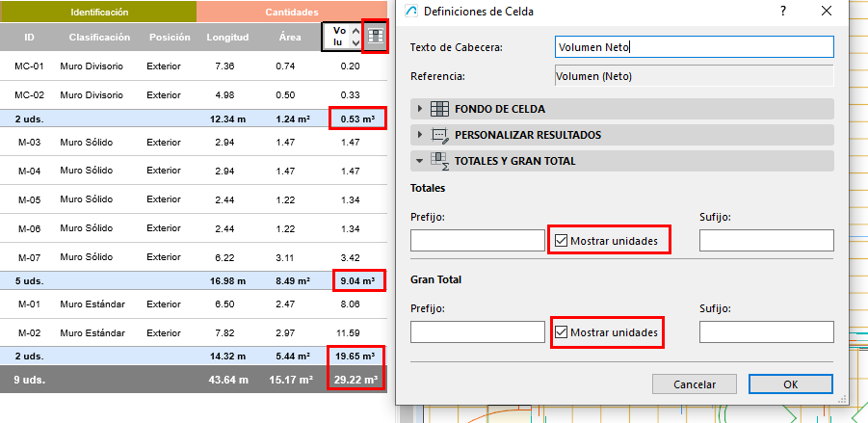Select the M-02 ID cell
The height and width of the screenshot is (423, 868).
pos(29,333)
